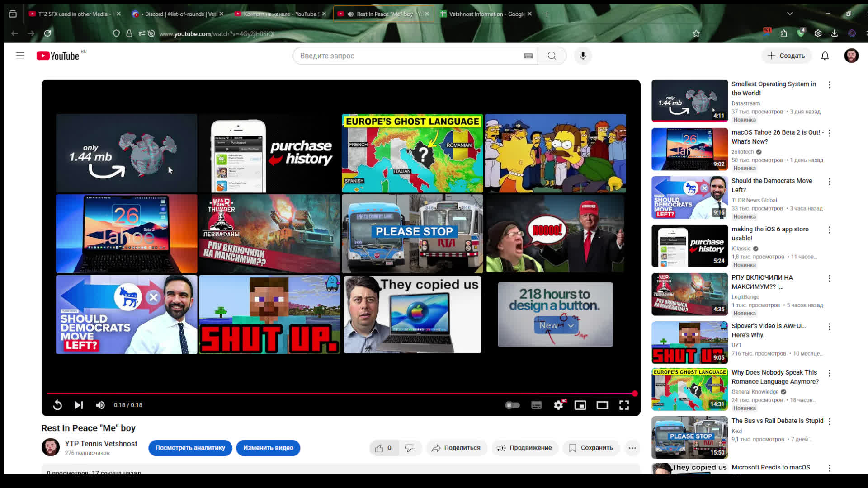This screenshot has height=488, width=868.
Task: Open options for РПУ ВКЛЮЧИЛИ video
Action: [830, 278]
